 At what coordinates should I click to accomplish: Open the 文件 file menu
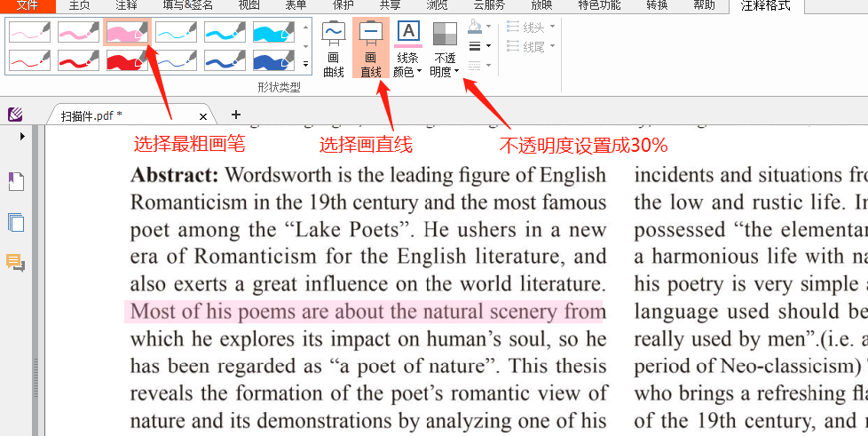pos(28,5)
